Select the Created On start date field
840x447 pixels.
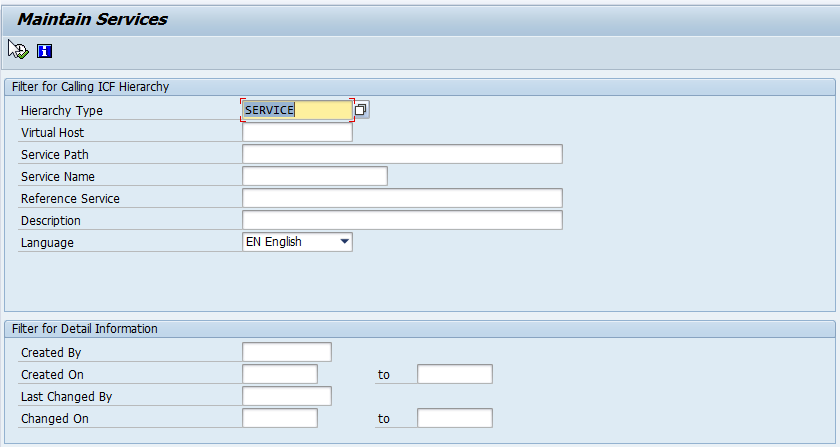coord(280,374)
